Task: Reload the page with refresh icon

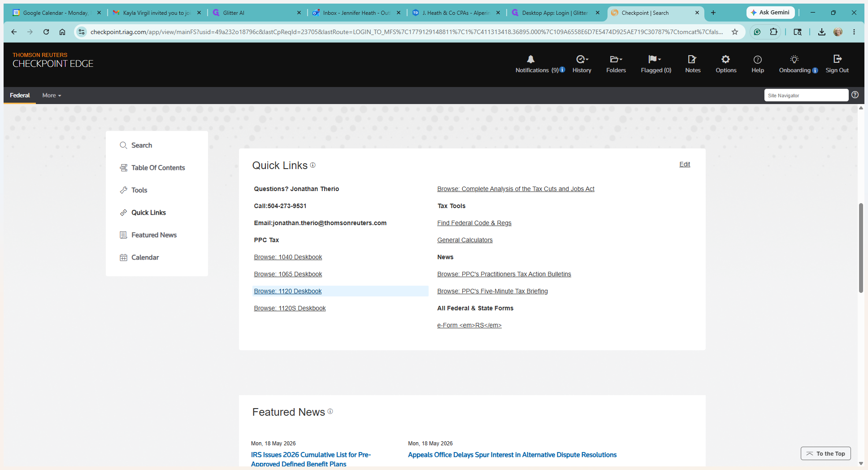Action: (x=46, y=32)
